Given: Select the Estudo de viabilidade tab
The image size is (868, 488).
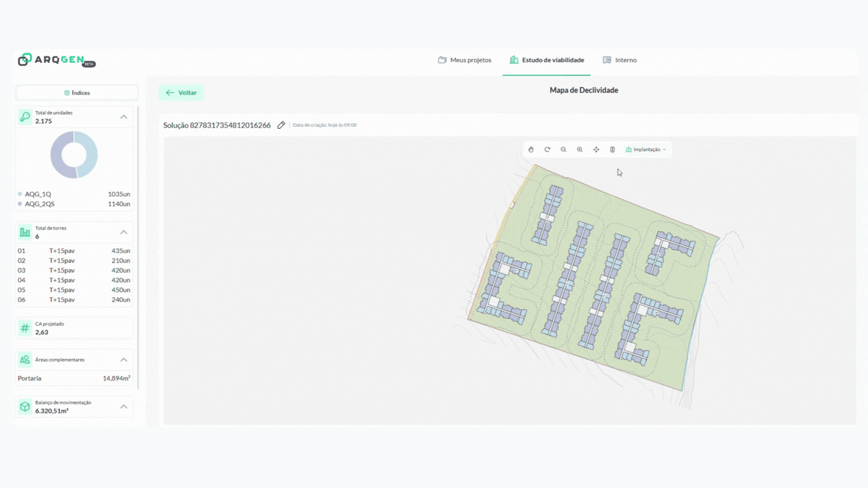Looking at the screenshot, I should (547, 60).
